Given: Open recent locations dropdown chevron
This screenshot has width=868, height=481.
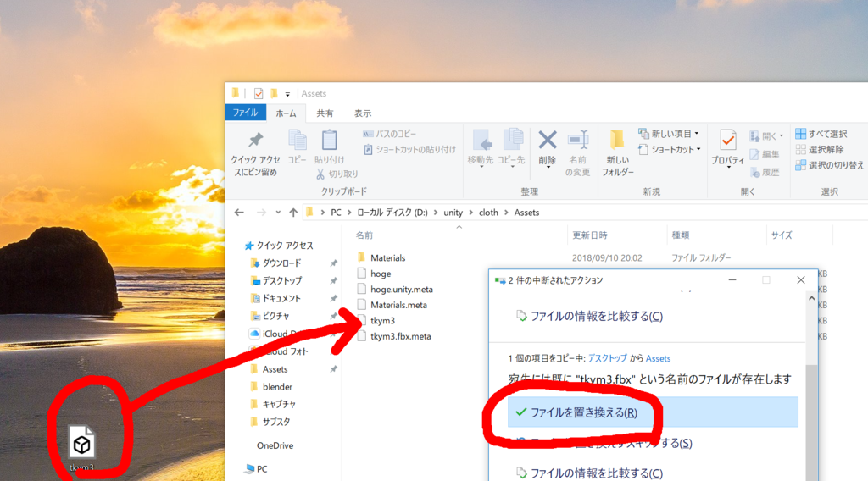Looking at the screenshot, I should [x=278, y=213].
